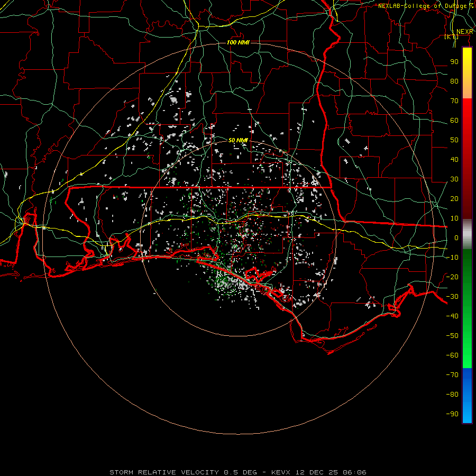Click the "50" label on velocity scale

point(454,140)
